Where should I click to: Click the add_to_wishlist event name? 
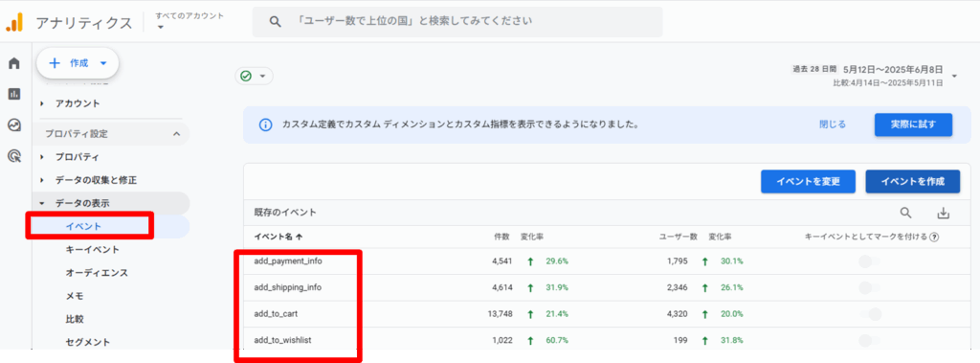tap(282, 340)
